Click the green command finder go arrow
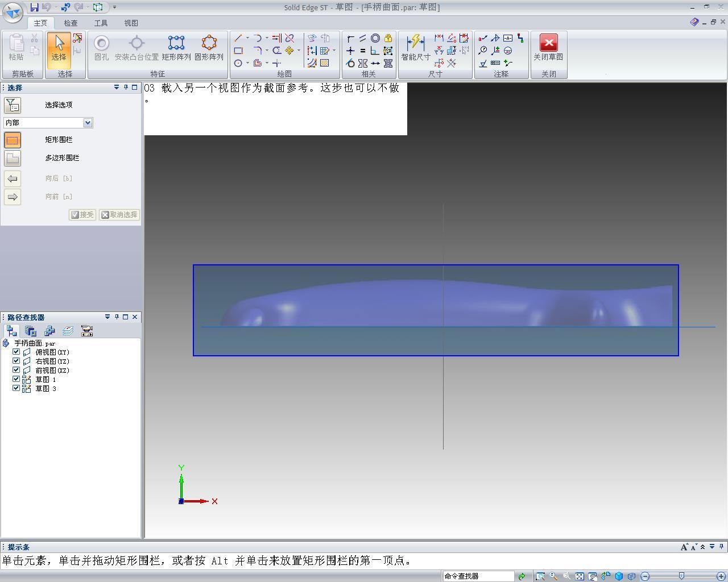This screenshot has height=582, width=728. (522, 576)
